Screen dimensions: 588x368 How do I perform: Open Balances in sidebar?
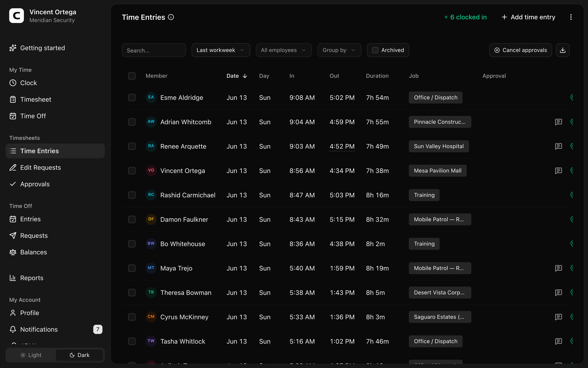(55, 252)
